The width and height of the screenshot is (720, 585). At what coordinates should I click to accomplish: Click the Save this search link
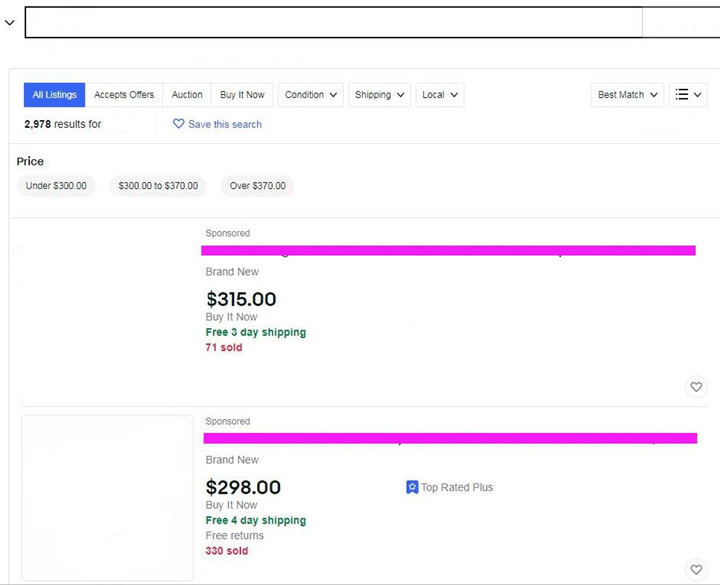click(x=217, y=124)
